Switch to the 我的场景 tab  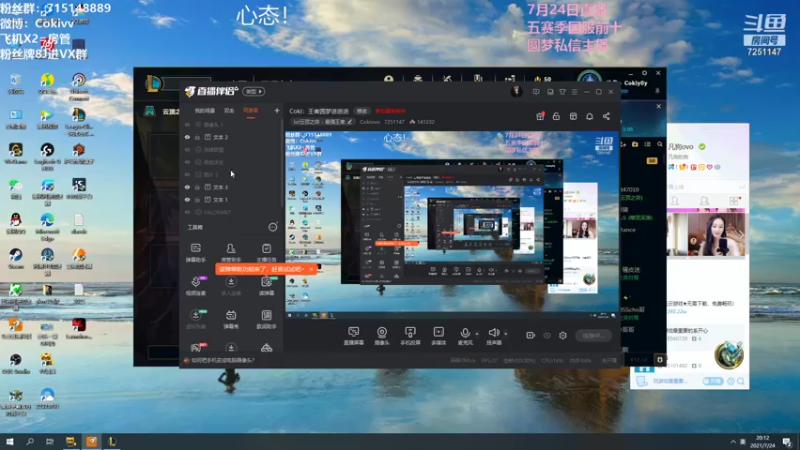205,111
